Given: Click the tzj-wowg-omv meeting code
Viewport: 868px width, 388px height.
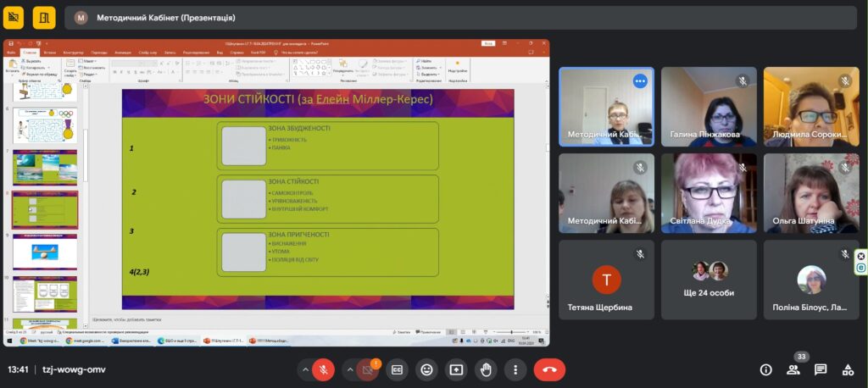Looking at the screenshot, I should pos(74,369).
